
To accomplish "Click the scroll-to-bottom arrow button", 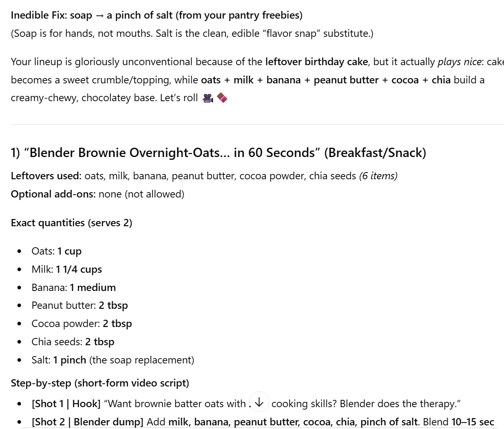I will (x=259, y=402).
